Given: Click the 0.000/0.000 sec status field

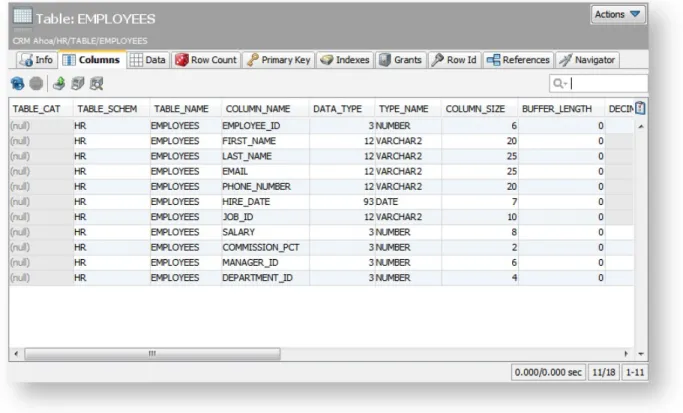Looking at the screenshot, I should pyautogui.click(x=548, y=372).
